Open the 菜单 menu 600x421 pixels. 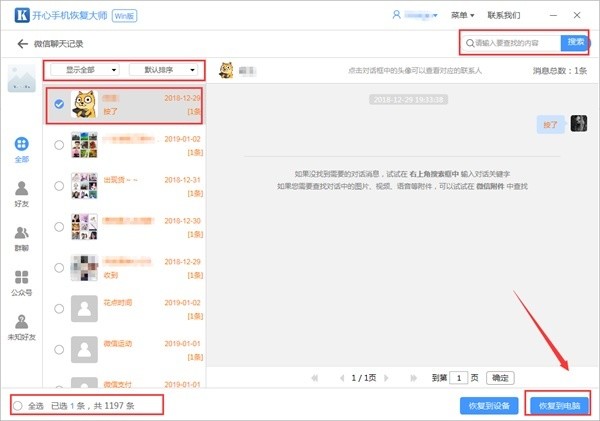tap(463, 15)
